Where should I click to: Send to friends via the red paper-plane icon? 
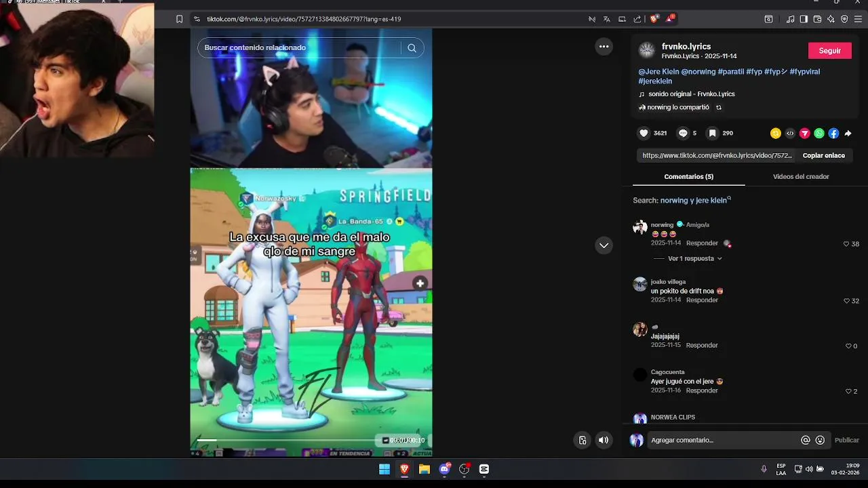804,134
